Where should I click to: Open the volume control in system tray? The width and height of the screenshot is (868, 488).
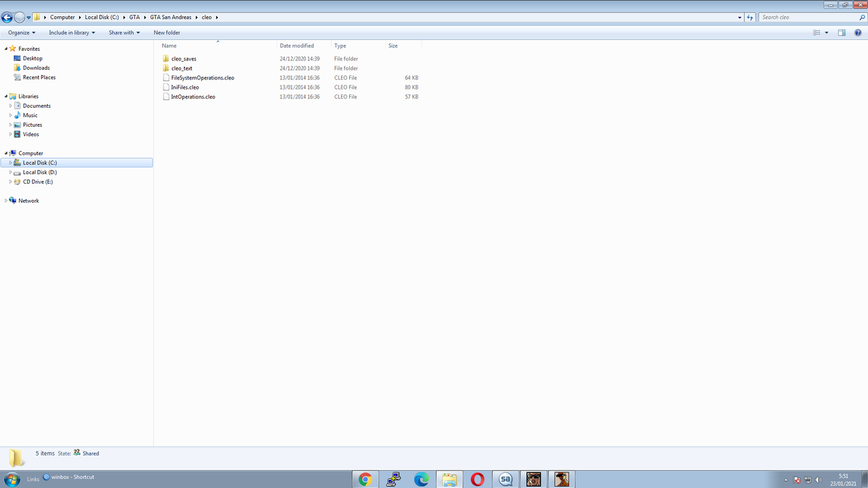point(818,480)
